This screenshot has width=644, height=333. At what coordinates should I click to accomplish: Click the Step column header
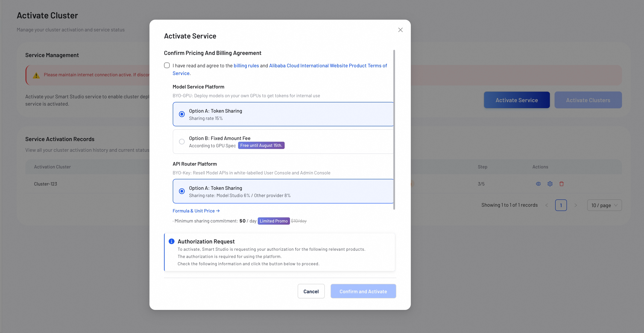[x=482, y=167]
